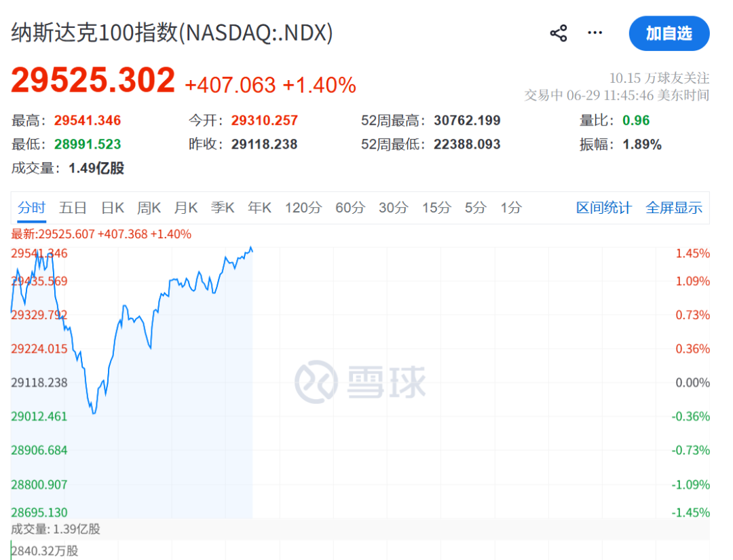Click the 52周最高 value 30762.199
The image size is (733, 560).
pyautogui.click(x=467, y=121)
